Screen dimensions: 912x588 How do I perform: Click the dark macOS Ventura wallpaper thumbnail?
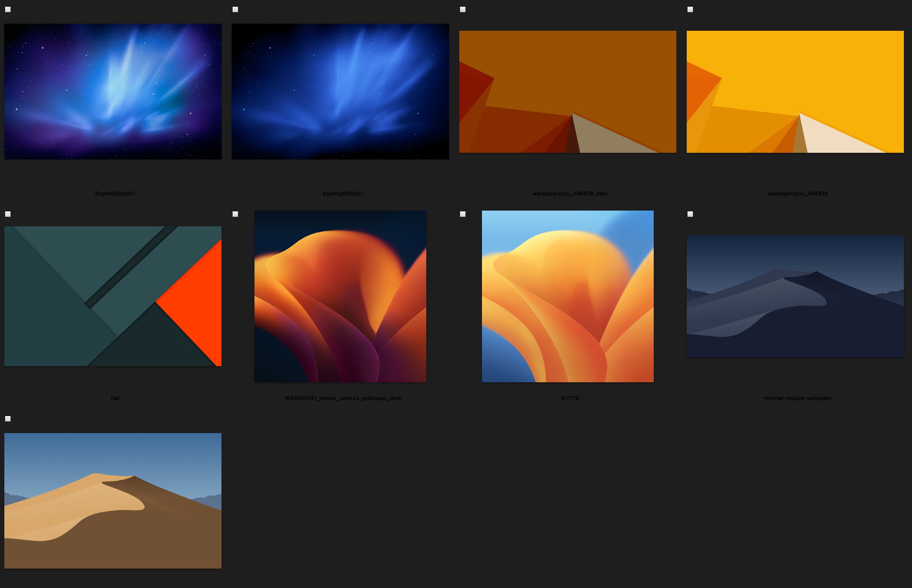[x=340, y=296]
